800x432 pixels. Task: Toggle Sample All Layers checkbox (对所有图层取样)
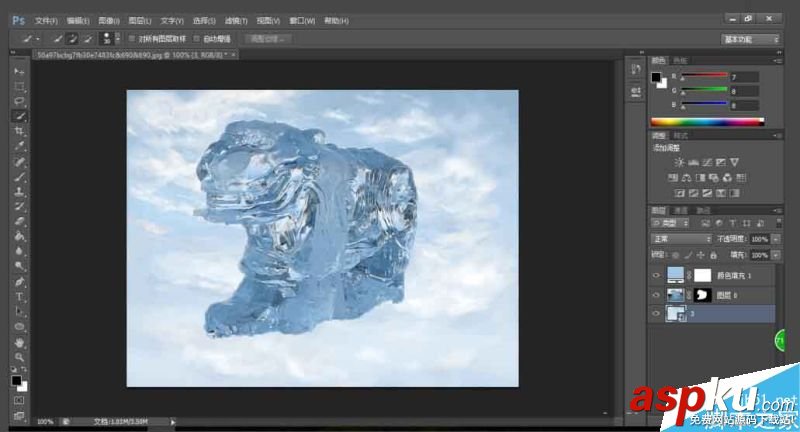132,39
